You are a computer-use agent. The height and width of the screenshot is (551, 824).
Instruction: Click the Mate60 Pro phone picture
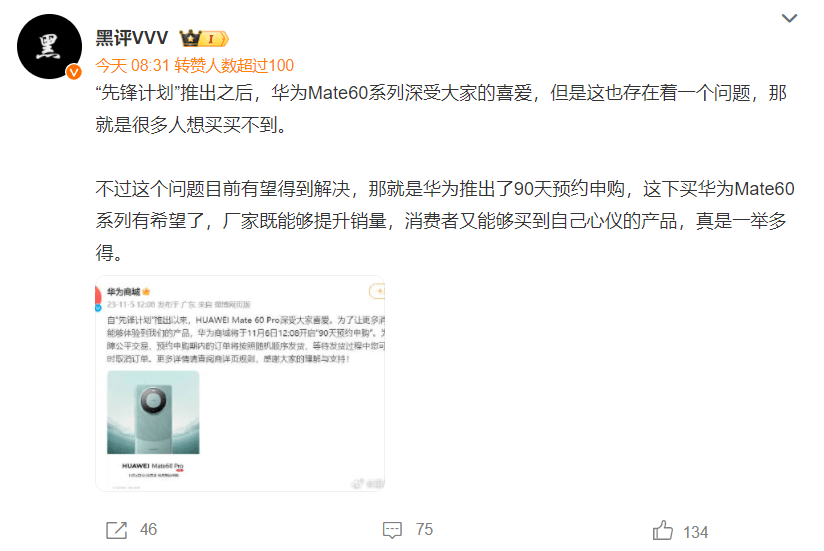click(153, 412)
